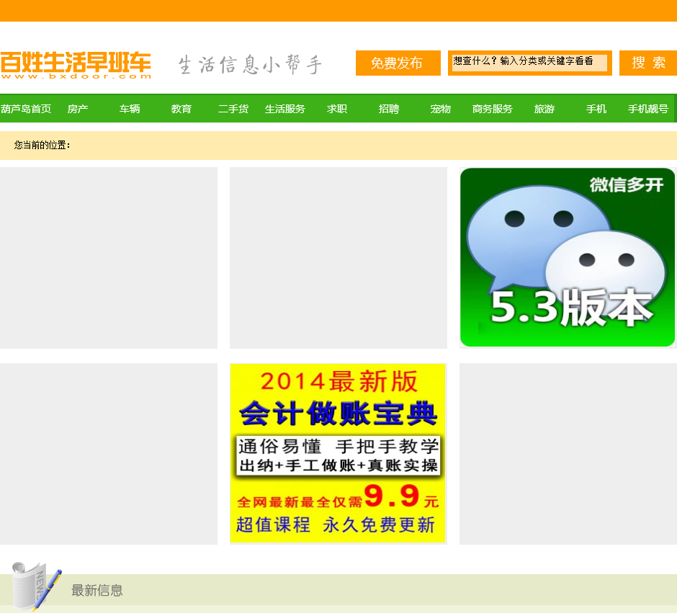The height and width of the screenshot is (616, 677).
Task: Open the 二手货 category
Action: [x=233, y=109]
